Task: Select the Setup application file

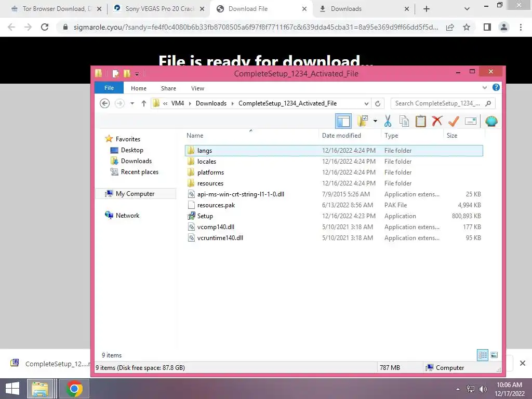Action: pyautogui.click(x=334, y=216)
